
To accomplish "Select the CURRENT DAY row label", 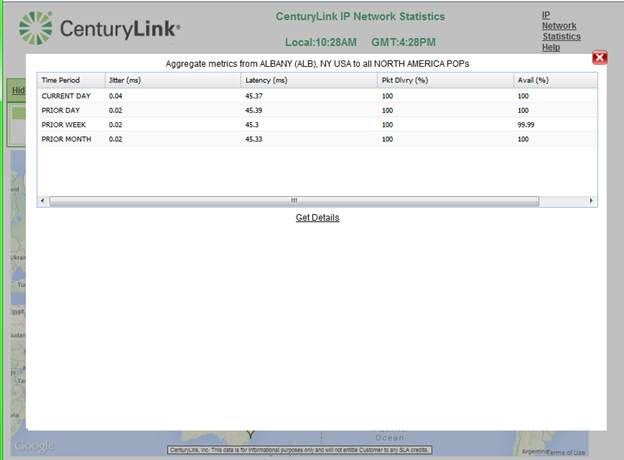I will tap(66, 96).
